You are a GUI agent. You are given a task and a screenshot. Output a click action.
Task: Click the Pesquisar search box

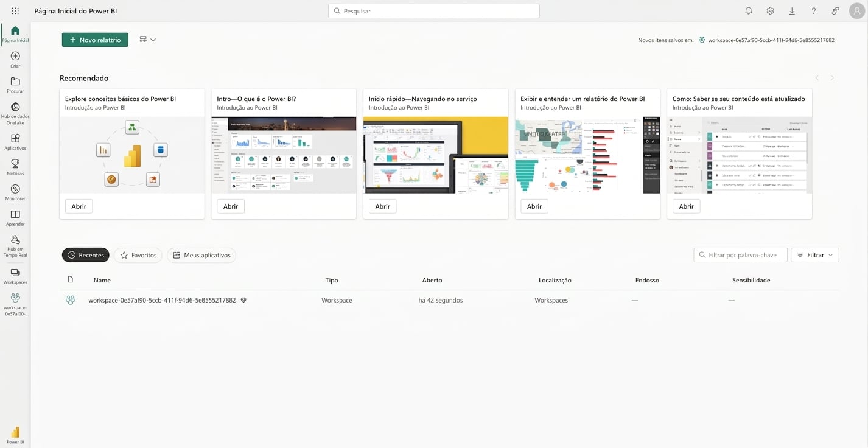(434, 11)
